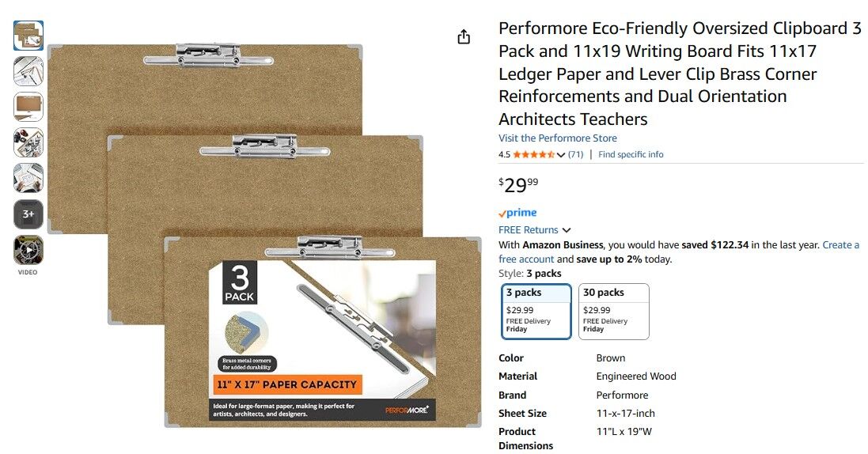Click the Prime logo badge

[517, 213]
